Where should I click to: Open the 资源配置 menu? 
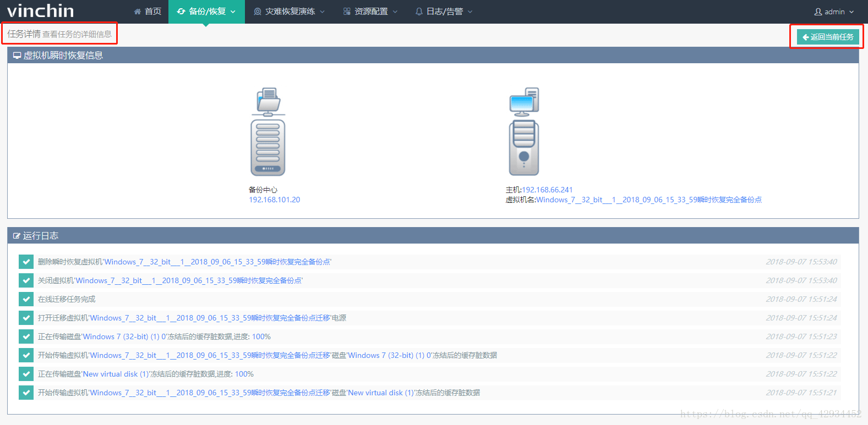tap(370, 12)
